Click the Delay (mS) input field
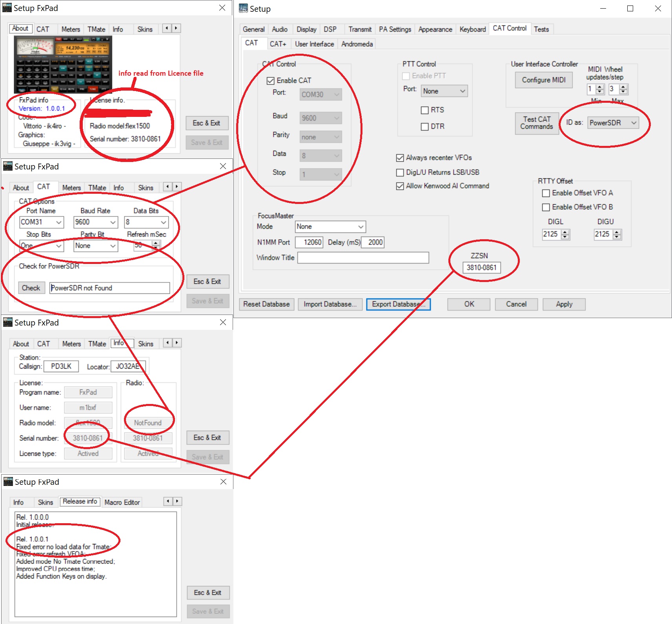Screen dimensions: 672x624 (x=372, y=242)
